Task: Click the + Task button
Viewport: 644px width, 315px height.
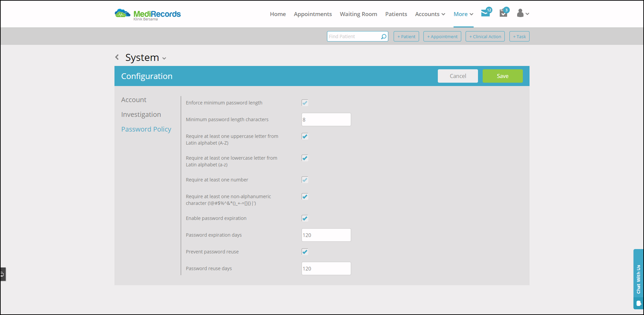Action: [519, 36]
